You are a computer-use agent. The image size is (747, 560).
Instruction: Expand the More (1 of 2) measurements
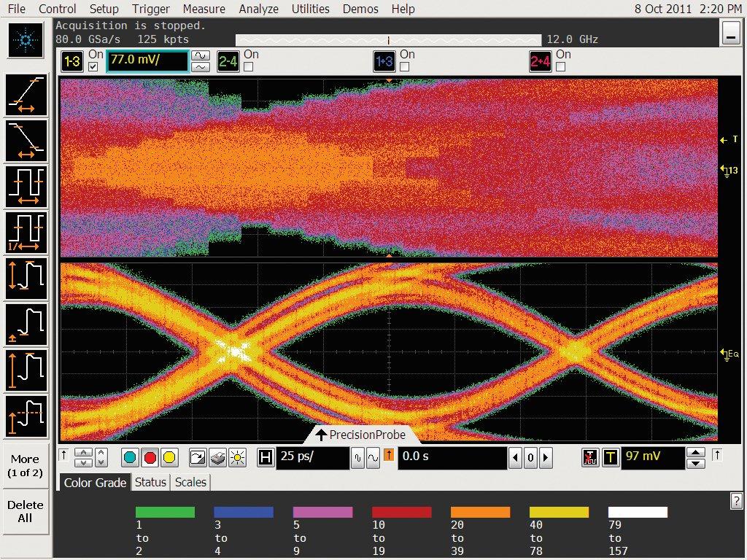point(25,466)
